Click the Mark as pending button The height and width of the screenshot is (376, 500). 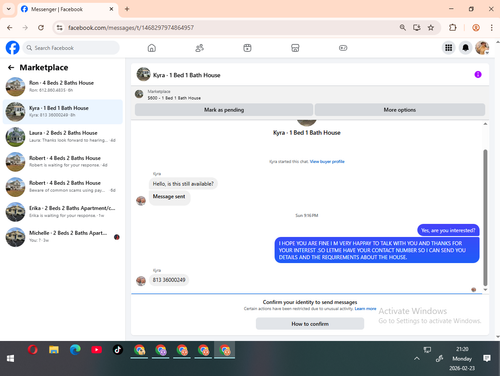(x=224, y=110)
